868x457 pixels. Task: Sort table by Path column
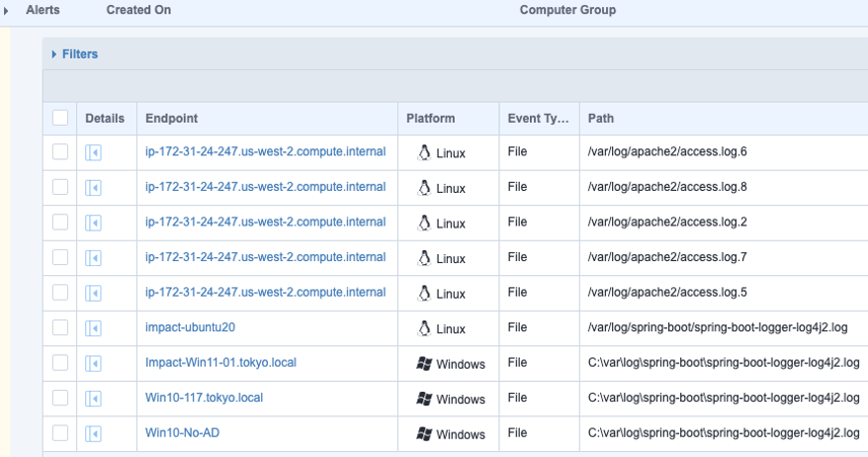[601, 118]
